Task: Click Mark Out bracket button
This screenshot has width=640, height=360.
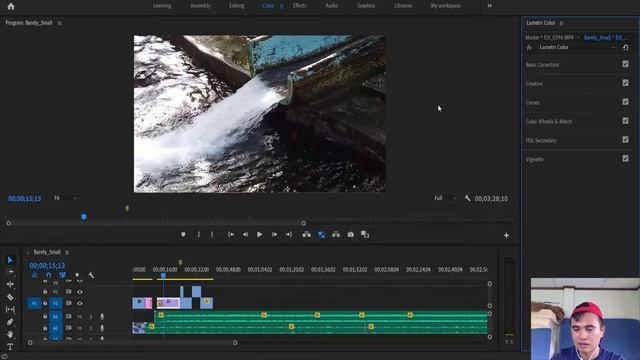Action: [x=212, y=234]
